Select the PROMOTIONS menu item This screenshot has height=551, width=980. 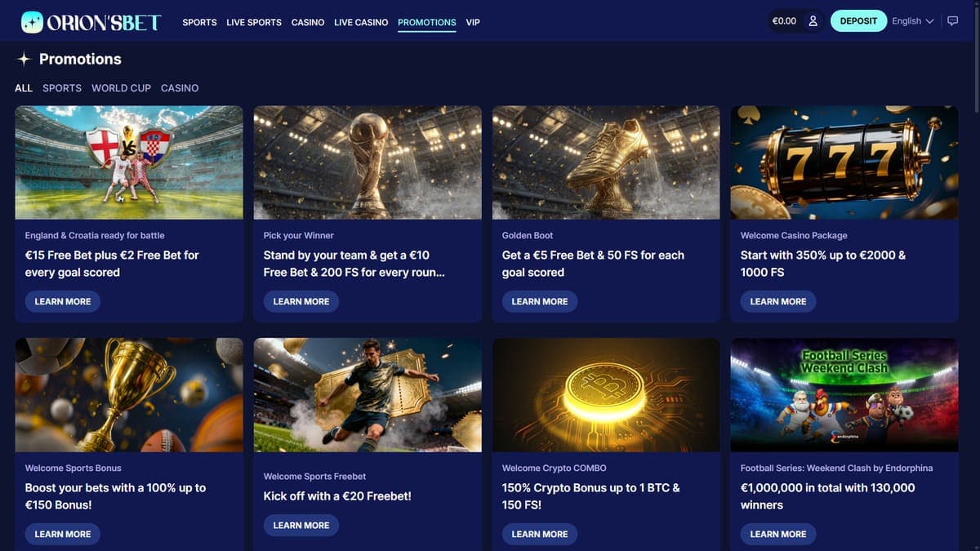(427, 22)
